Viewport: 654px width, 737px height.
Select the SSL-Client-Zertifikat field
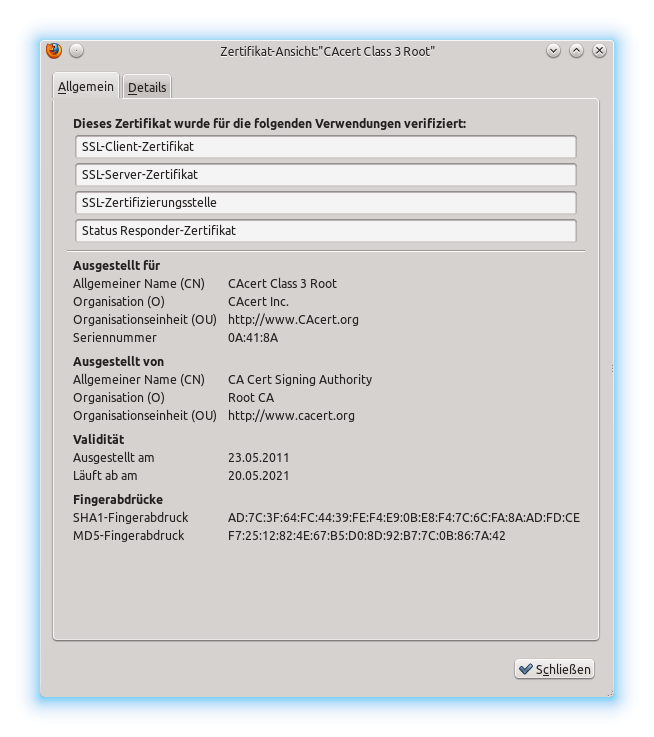326,147
